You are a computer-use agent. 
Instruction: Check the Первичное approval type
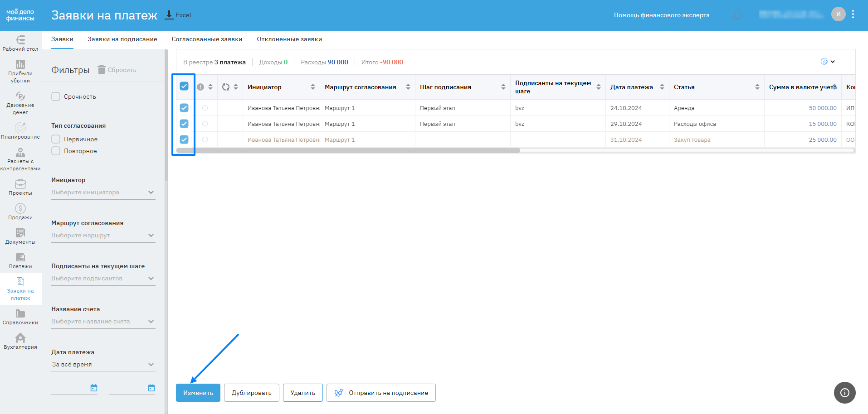click(x=56, y=139)
